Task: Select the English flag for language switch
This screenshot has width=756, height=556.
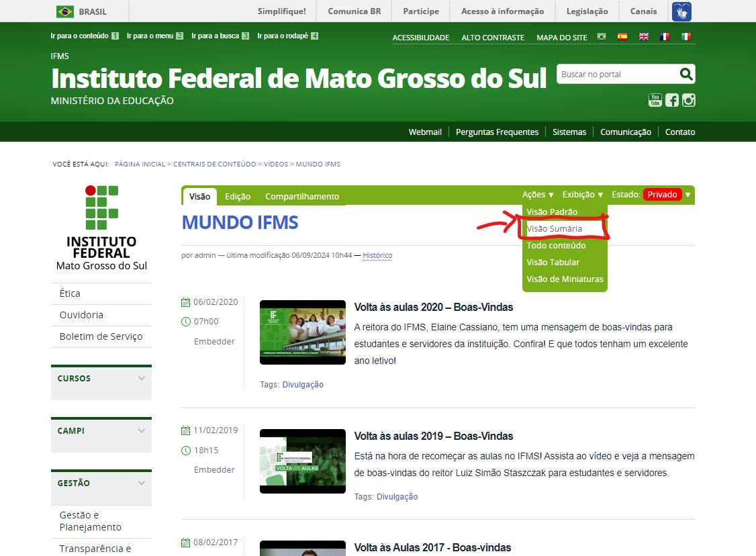Action: [x=644, y=37]
